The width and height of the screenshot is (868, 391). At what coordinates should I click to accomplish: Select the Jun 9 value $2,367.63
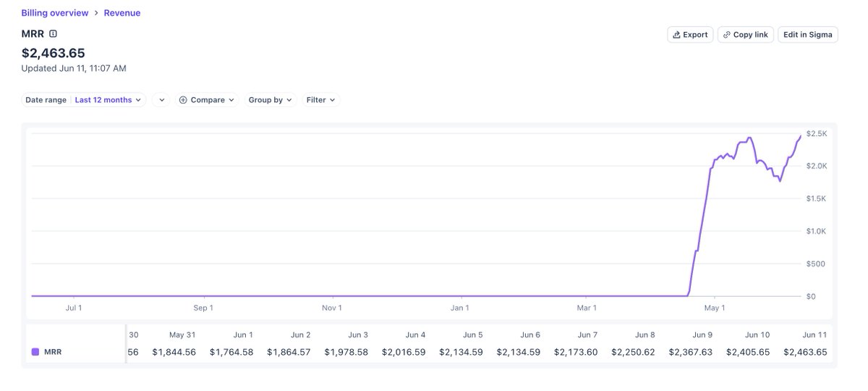pos(691,353)
